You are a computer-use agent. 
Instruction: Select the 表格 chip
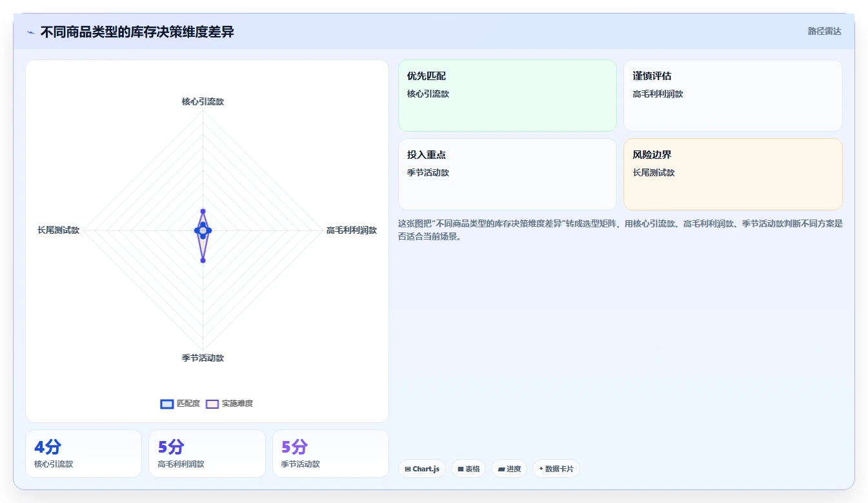coord(469,469)
